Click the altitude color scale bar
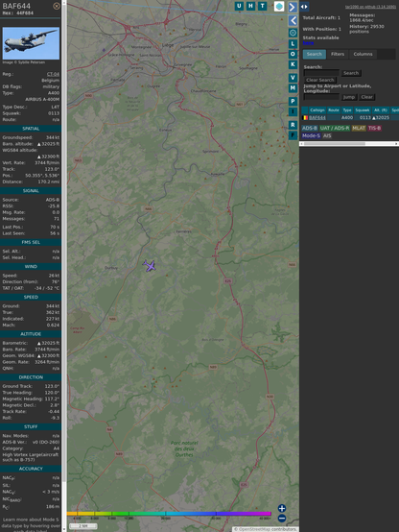The image size is (399, 532). point(169,514)
